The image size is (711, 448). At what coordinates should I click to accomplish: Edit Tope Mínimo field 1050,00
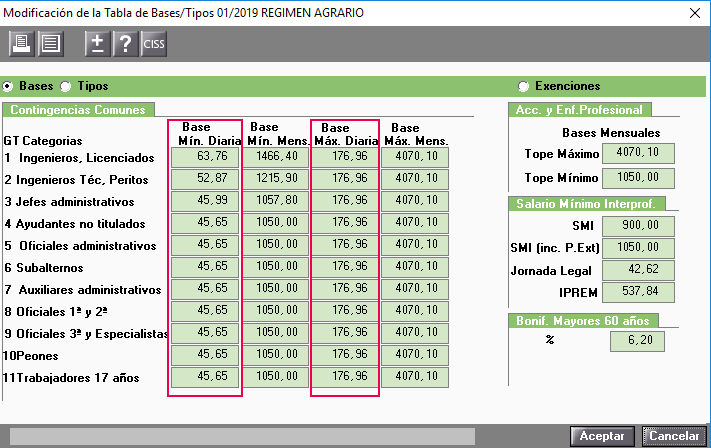[638, 178]
